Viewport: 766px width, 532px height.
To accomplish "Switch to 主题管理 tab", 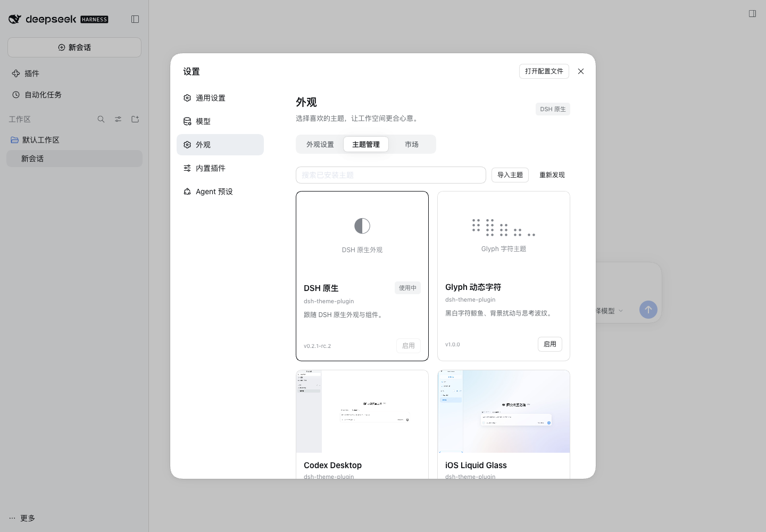I will 366,144.
